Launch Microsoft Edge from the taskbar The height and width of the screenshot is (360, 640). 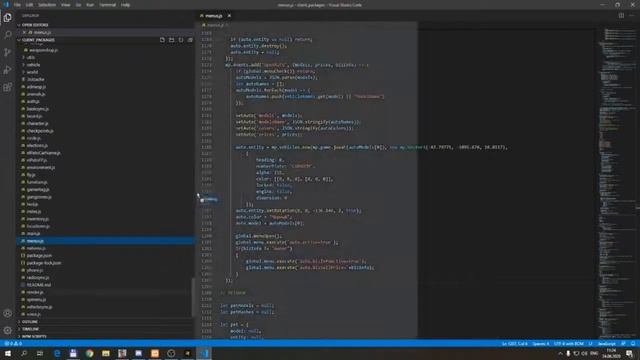pos(57,353)
